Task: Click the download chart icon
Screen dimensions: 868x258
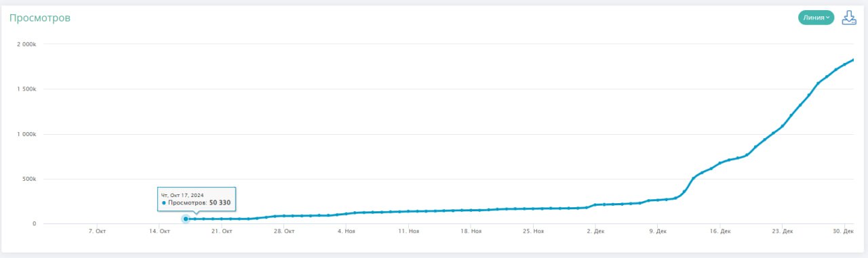Action: (849, 18)
